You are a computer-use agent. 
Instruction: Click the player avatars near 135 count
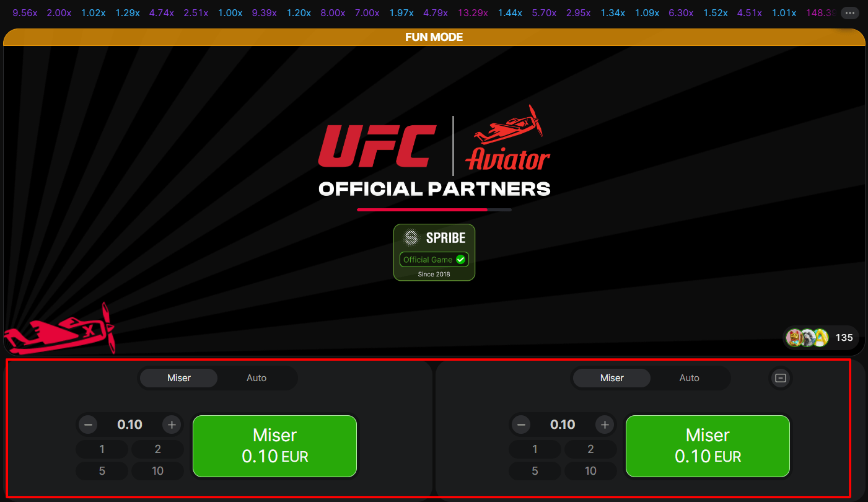coord(807,338)
